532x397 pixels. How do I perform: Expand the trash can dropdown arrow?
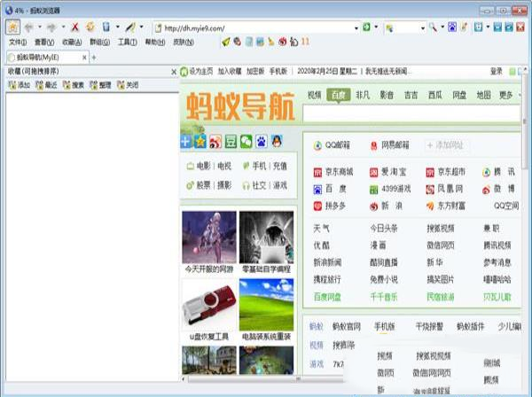[x=118, y=27]
